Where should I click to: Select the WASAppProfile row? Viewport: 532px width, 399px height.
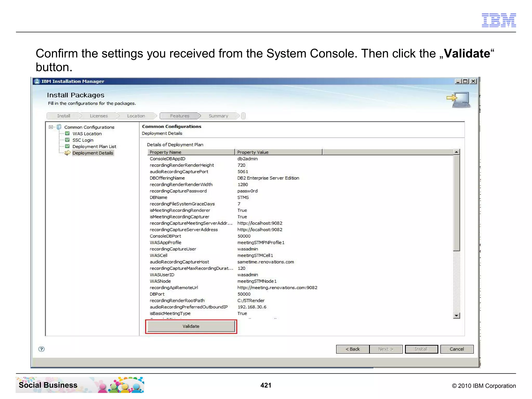pos(300,243)
